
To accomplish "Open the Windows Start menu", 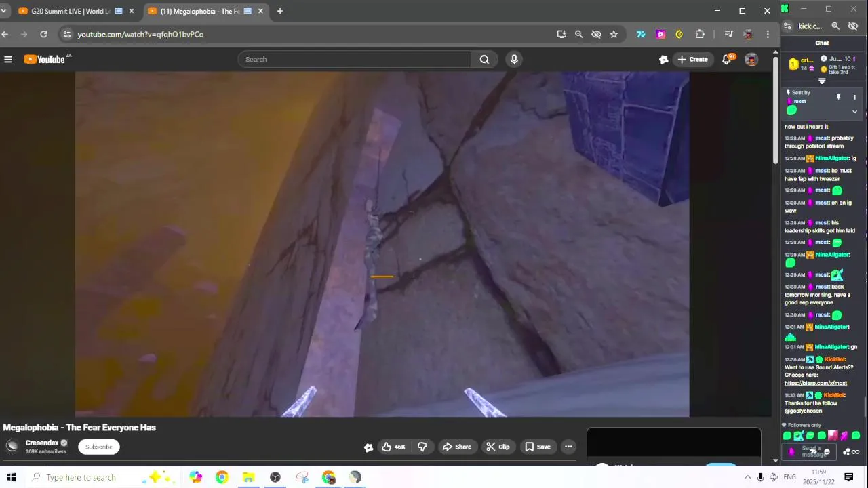I will (x=12, y=477).
